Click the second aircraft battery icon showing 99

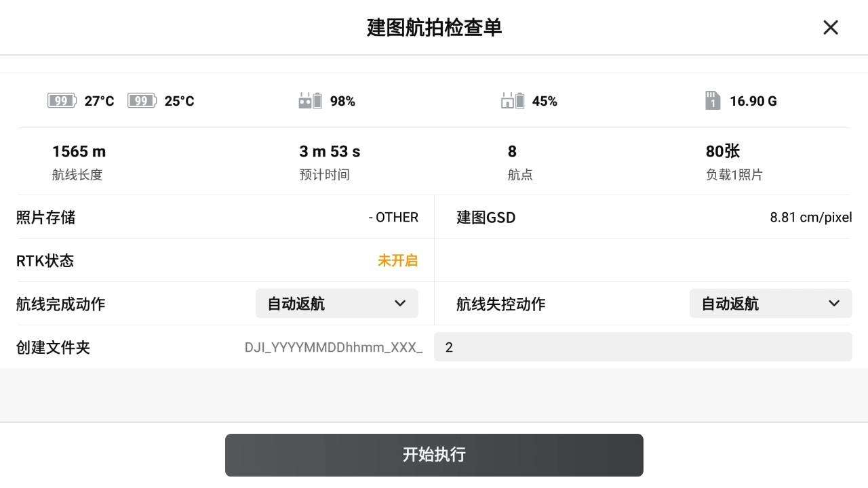(142, 101)
